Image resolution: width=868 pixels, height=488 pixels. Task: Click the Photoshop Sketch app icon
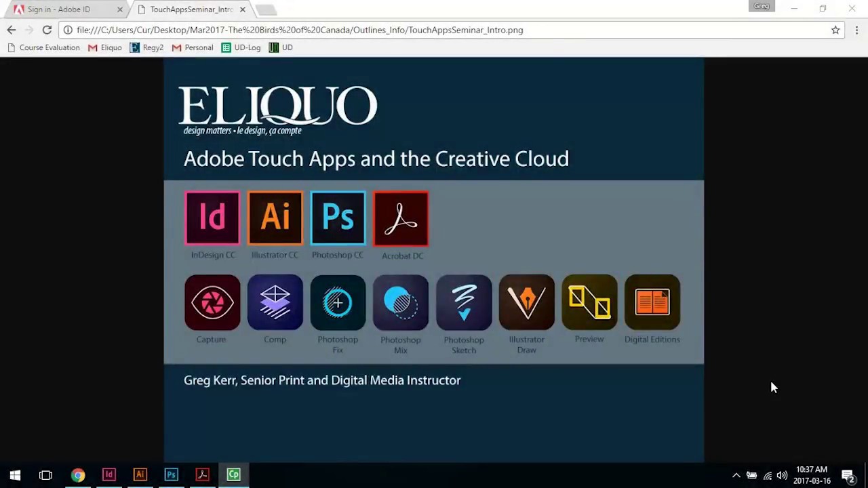464,302
